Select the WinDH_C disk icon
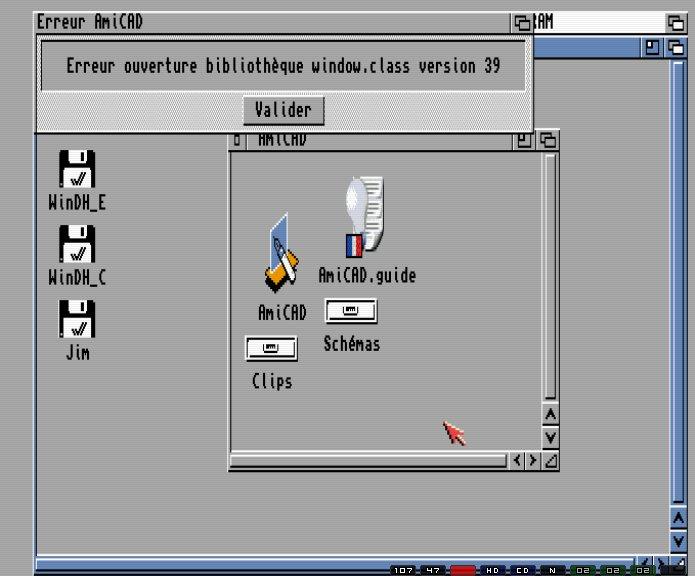This screenshot has height=576, width=695. click(77, 244)
